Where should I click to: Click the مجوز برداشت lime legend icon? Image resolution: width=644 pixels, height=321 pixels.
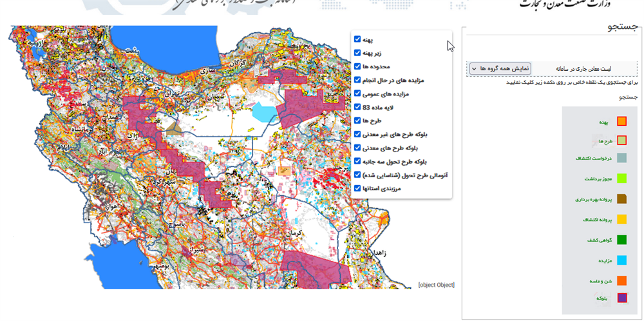click(x=621, y=178)
